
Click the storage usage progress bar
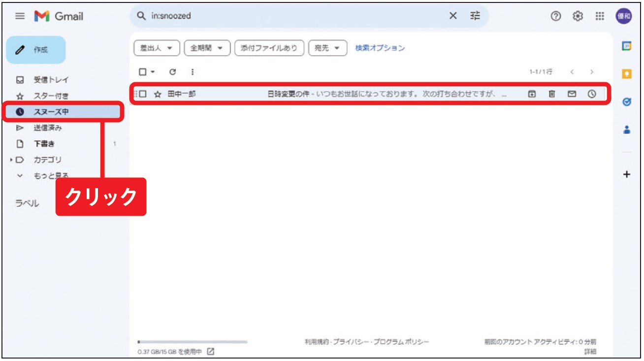[x=193, y=341]
